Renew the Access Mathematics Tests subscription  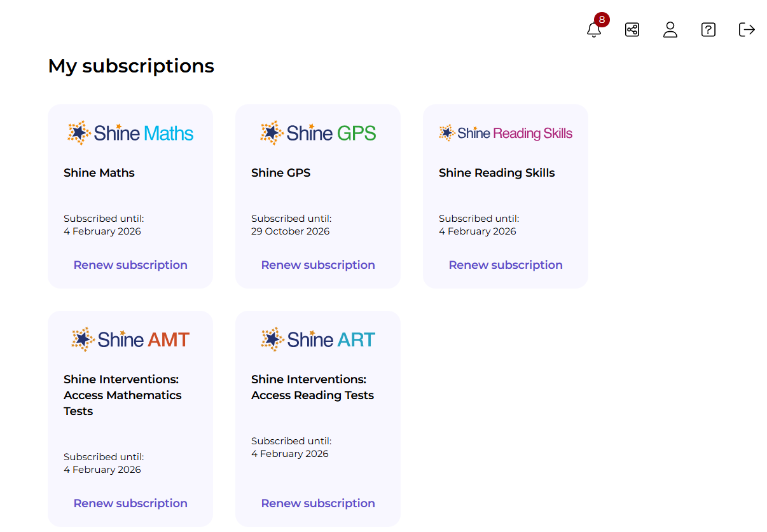pyautogui.click(x=130, y=503)
